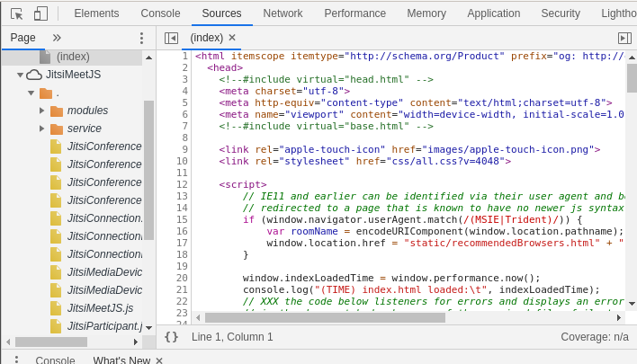Screen dimensions: 637x364
Task: Hide the debugger sidebar panel
Action: click(624, 38)
